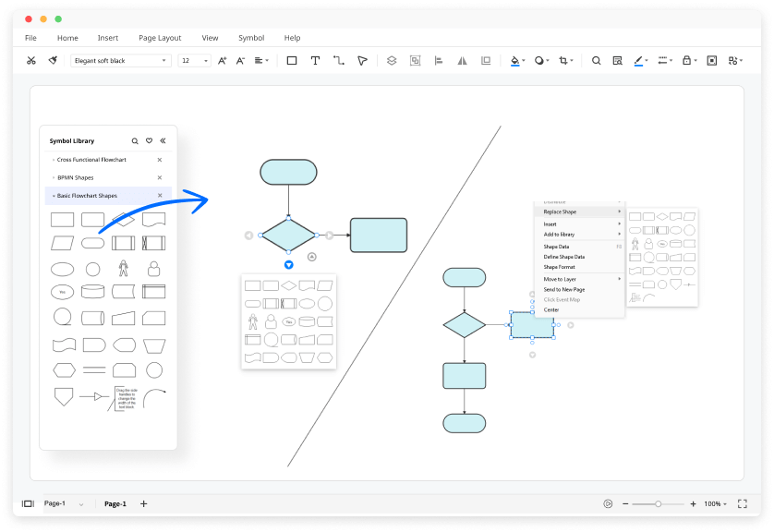Image resolution: width=774 pixels, height=532 pixels.
Task: Toggle the page panel icon at bottom left
Action: pyautogui.click(x=28, y=503)
